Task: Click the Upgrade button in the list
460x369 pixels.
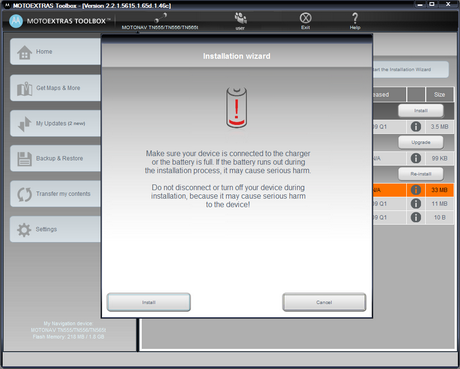Action: 421,142
